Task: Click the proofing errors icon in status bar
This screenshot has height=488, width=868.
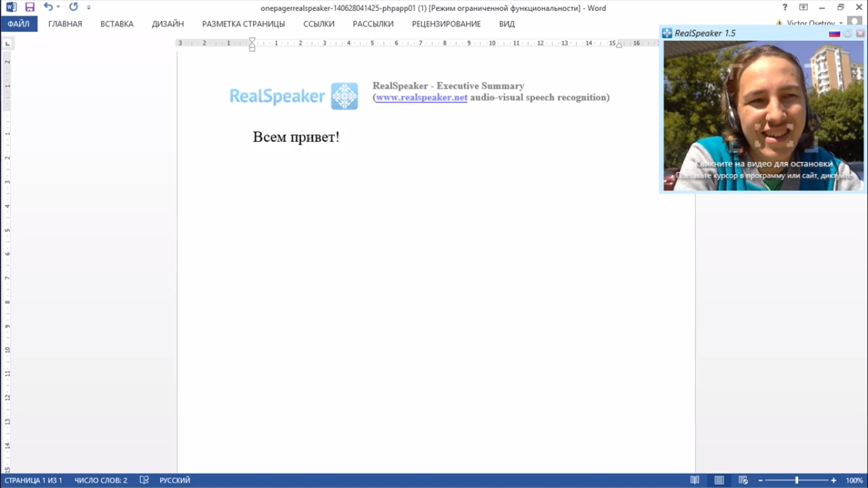Action: click(x=144, y=480)
